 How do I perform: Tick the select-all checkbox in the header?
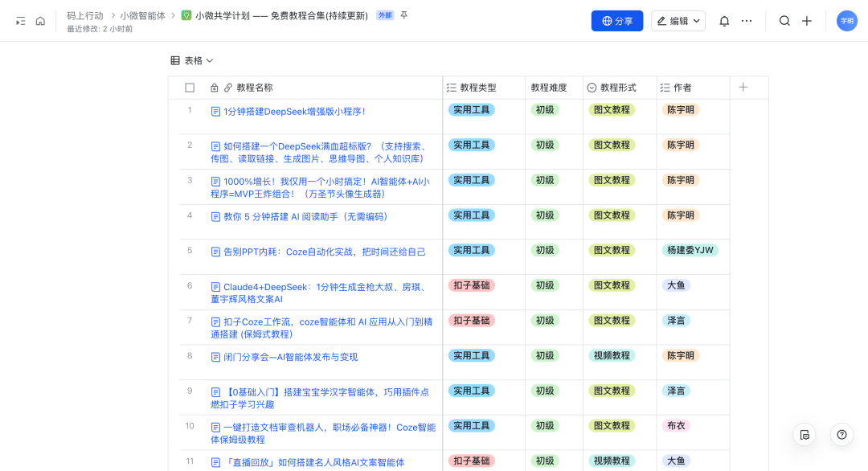tap(190, 88)
